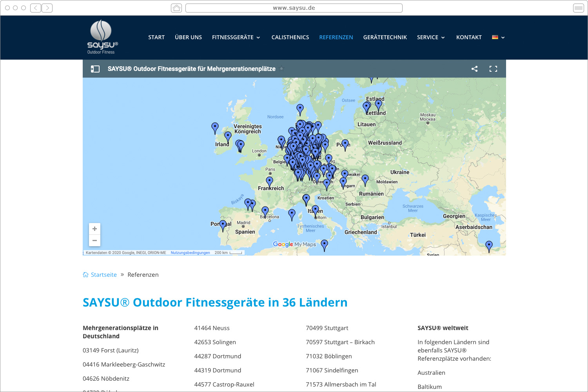Image resolution: width=588 pixels, height=392 pixels.
Task: Click the browser home icon
Action: click(x=176, y=8)
